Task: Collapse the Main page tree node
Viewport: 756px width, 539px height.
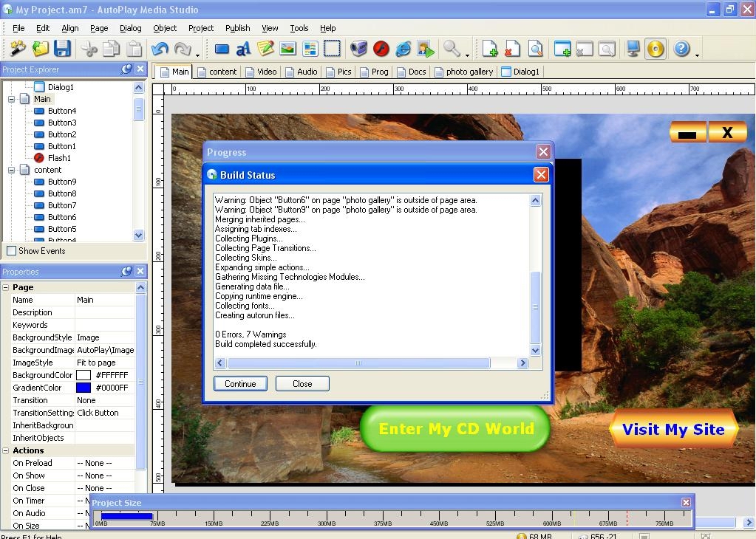Action: click(x=12, y=99)
